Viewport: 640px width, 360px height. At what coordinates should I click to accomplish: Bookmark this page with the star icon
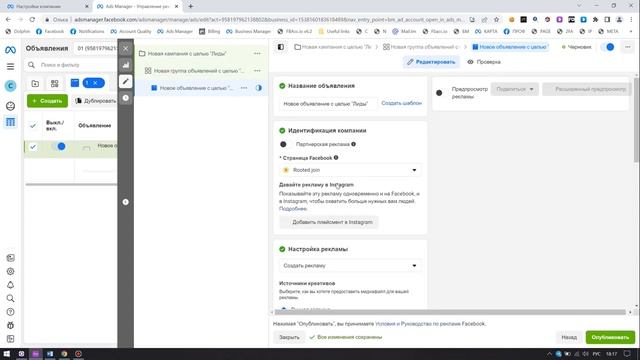point(496,19)
